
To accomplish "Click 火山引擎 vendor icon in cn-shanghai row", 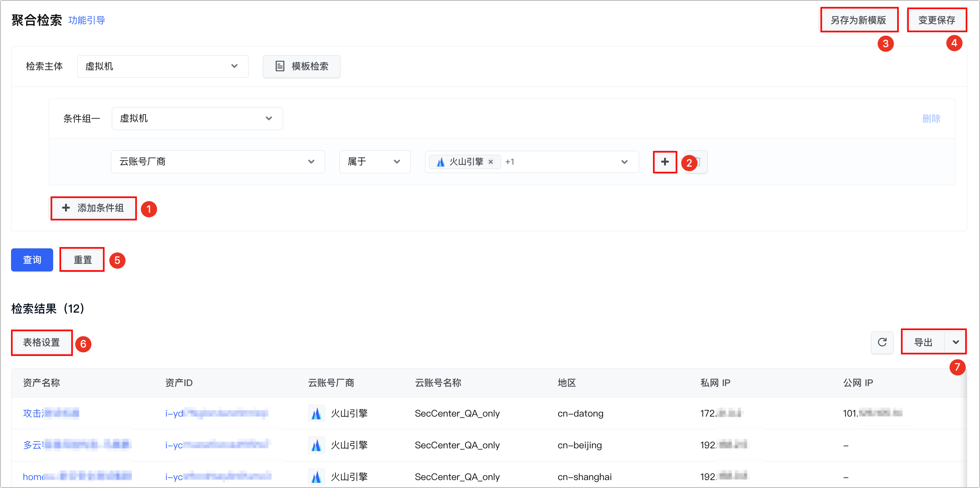I will pyautogui.click(x=316, y=477).
